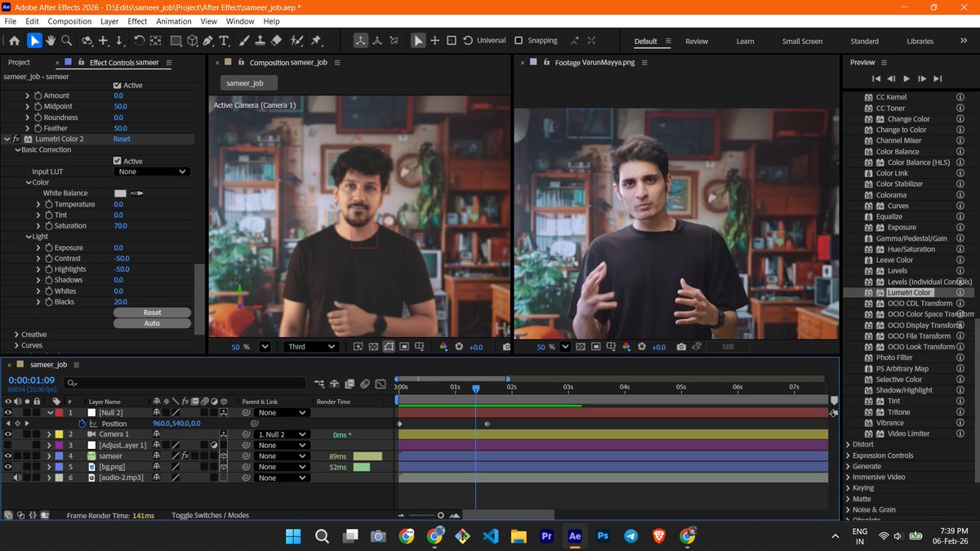The height and width of the screenshot is (551, 980).
Task: Toggle adjustment layer switch on Adjust..ayer 1
Action: [212, 445]
